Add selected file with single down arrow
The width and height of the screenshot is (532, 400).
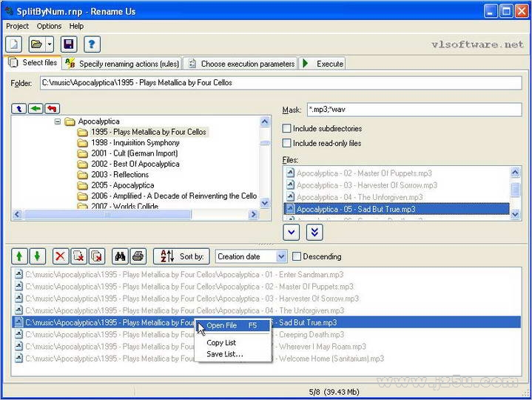291,233
